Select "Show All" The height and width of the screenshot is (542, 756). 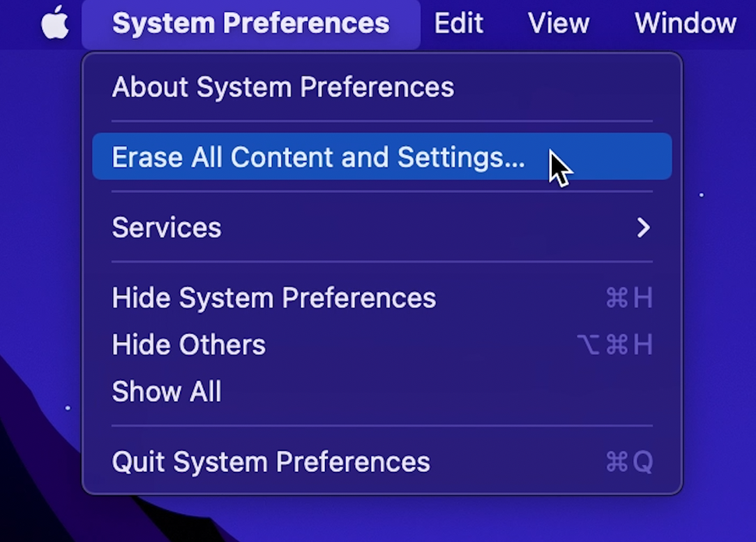click(166, 391)
